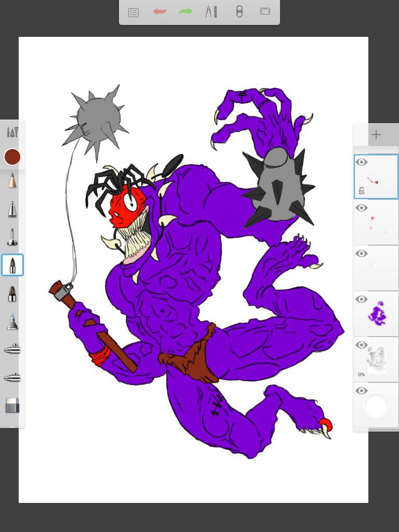The height and width of the screenshot is (532, 399).
Task: Select the lower airbrush tool
Action: tap(12, 377)
